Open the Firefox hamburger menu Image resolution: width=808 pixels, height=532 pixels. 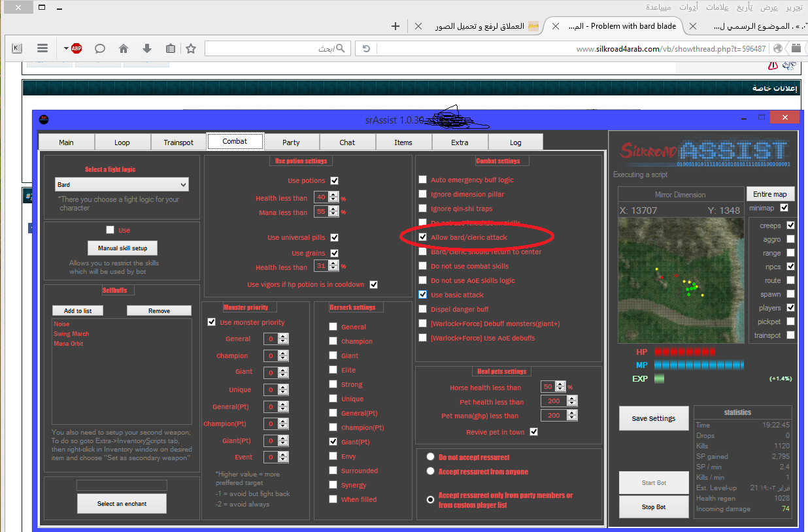[42, 48]
